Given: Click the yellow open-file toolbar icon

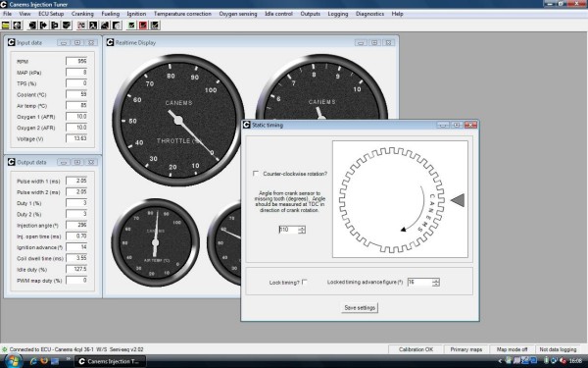Looking at the screenshot, I should click(x=6, y=26).
